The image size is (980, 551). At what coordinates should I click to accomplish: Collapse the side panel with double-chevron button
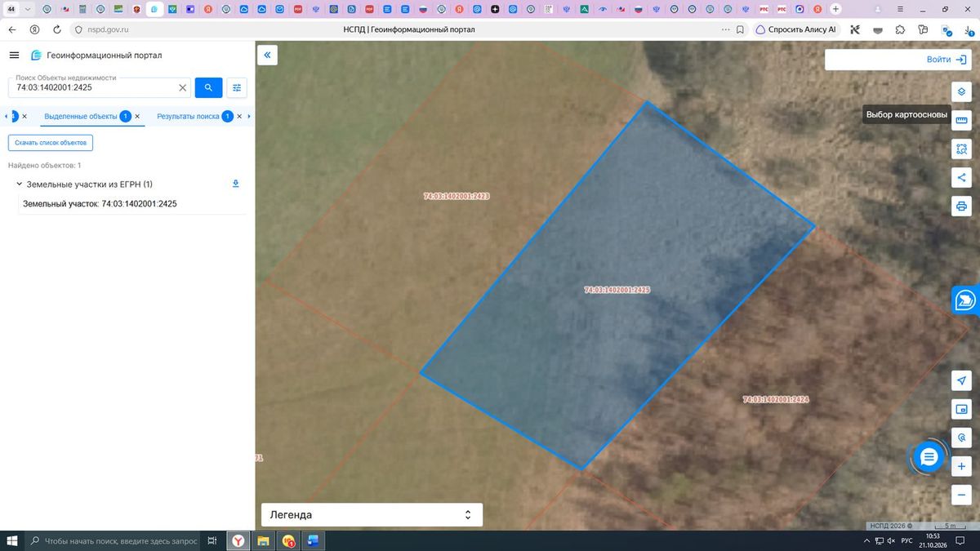tap(267, 55)
